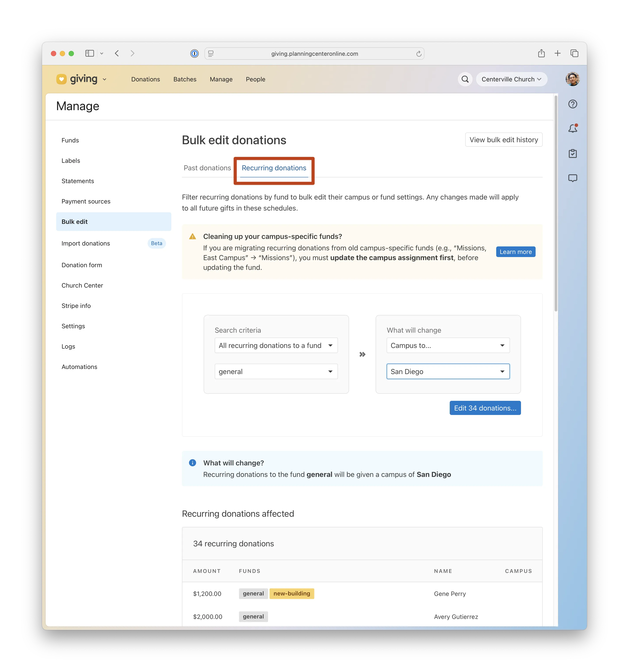Click the page vertical scrollbar
Screen dimensions: 629x672
pos(556,204)
